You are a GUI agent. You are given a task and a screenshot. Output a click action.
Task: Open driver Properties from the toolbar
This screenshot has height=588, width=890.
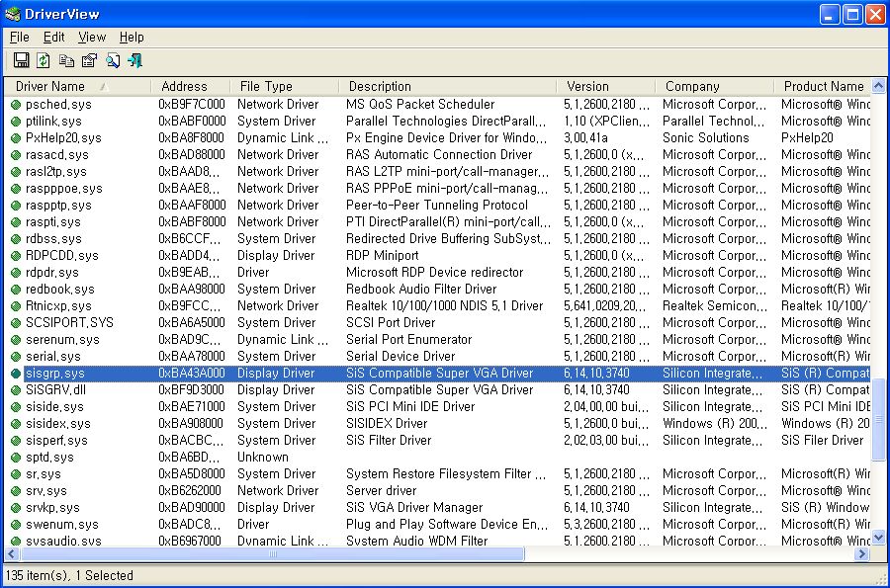coord(89,60)
